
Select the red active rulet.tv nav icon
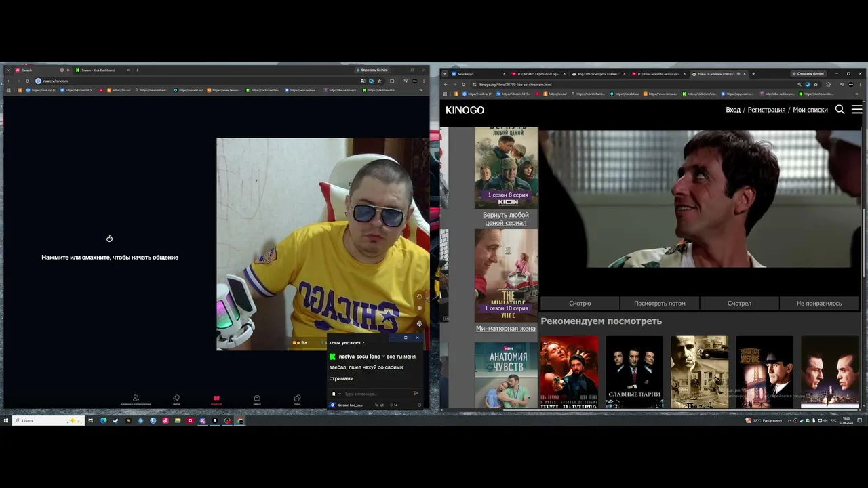[216, 400]
